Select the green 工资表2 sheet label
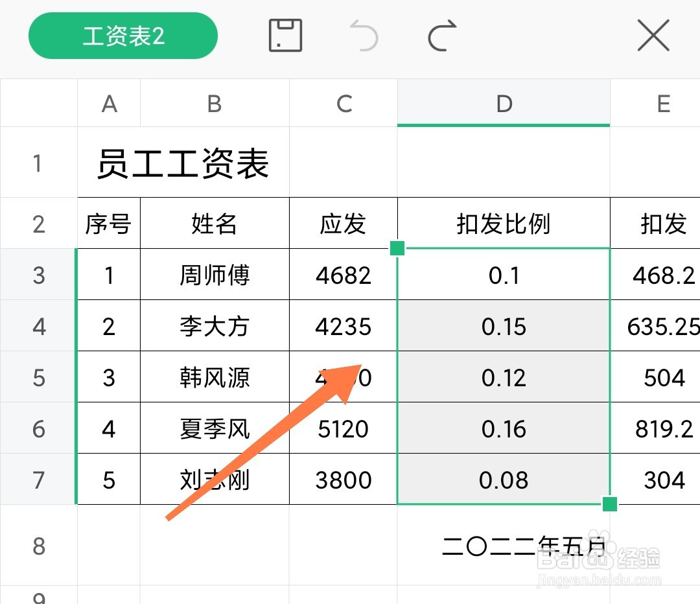 click(x=122, y=36)
